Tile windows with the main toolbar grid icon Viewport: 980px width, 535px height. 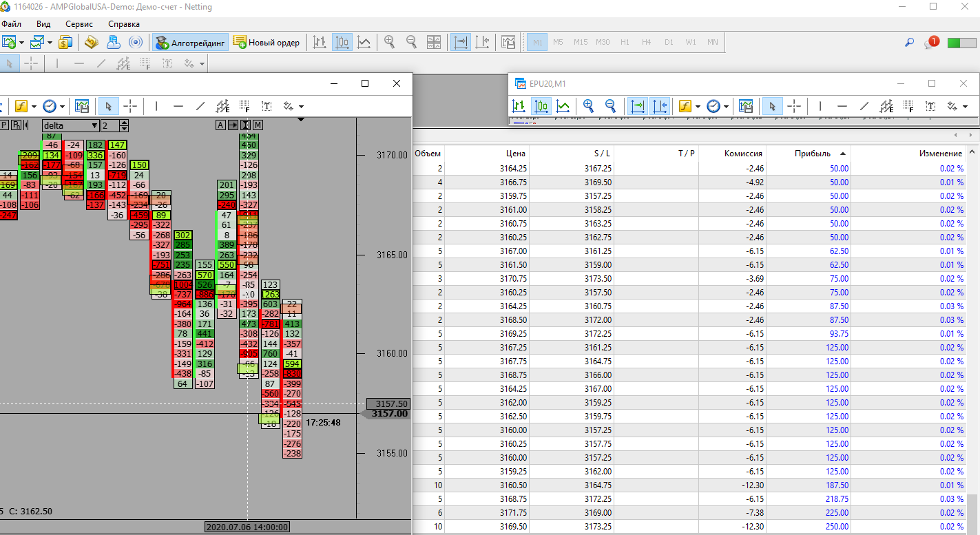coord(434,43)
